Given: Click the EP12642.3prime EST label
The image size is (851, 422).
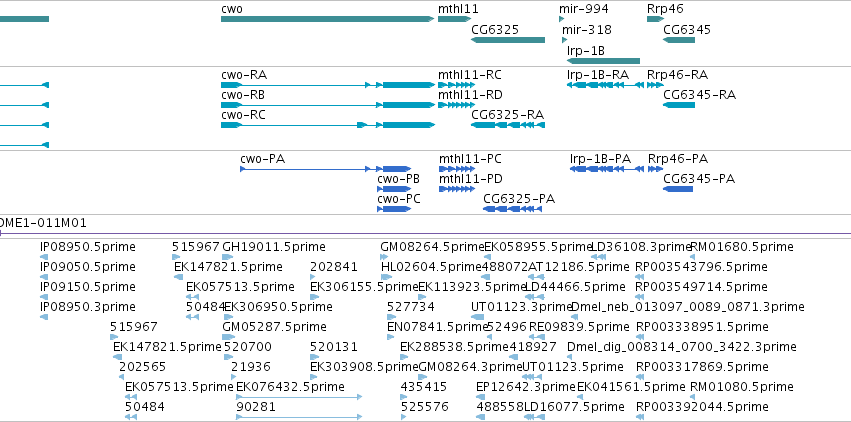Looking at the screenshot, I should coord(525,387).
